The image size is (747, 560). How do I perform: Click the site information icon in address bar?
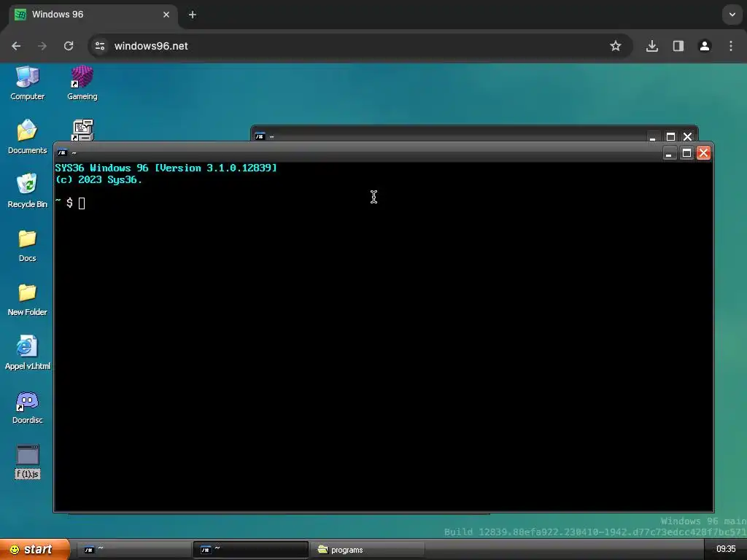pyautogui.click(x=100, y=46)
